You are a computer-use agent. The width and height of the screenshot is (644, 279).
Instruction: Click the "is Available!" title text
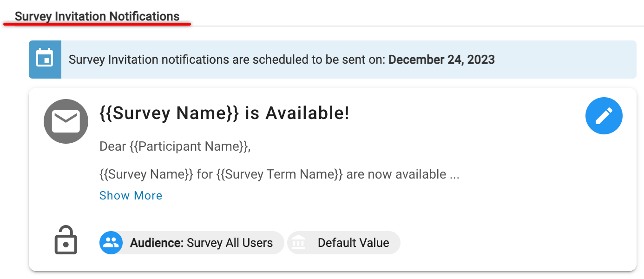(297, 113)
